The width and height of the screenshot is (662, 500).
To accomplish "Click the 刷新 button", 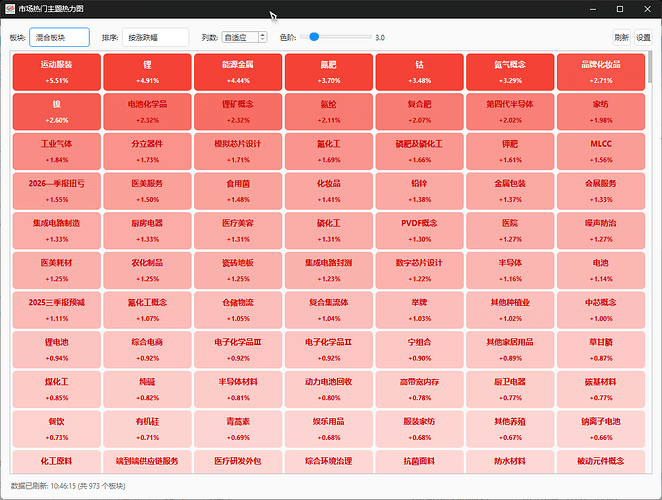I will 621,37.
